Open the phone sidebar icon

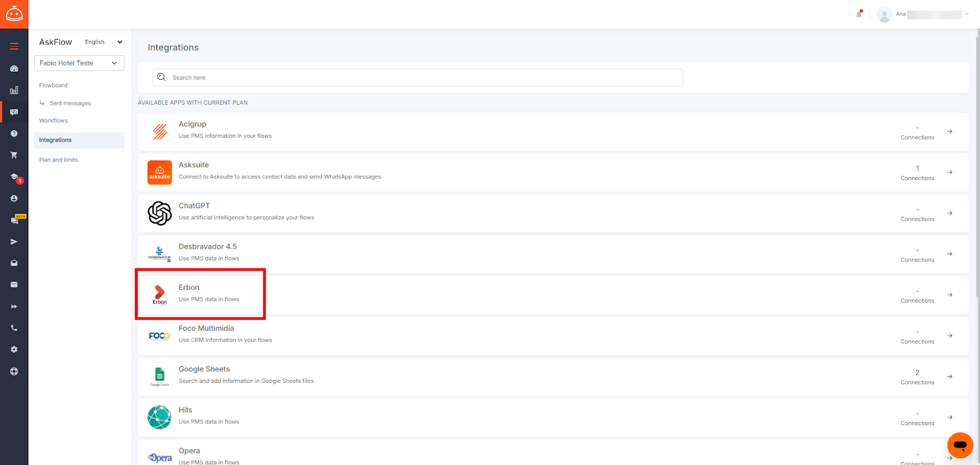coord(14,328)
